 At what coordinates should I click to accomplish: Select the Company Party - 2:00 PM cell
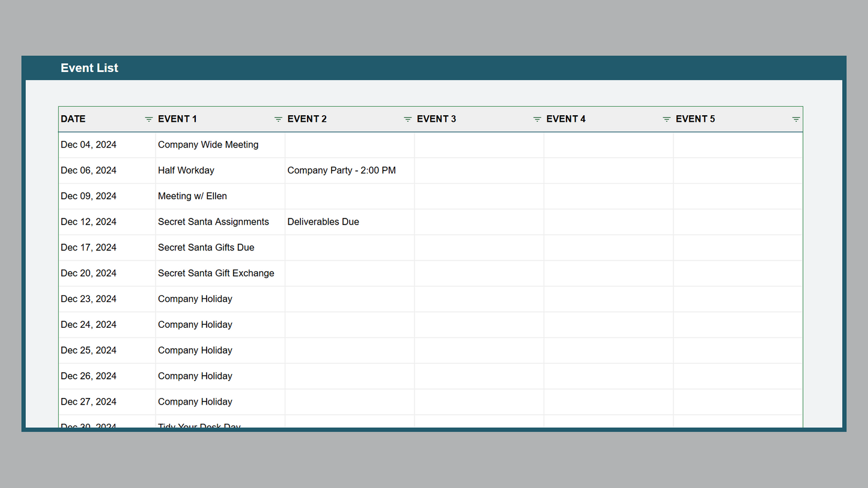[341, 170]
